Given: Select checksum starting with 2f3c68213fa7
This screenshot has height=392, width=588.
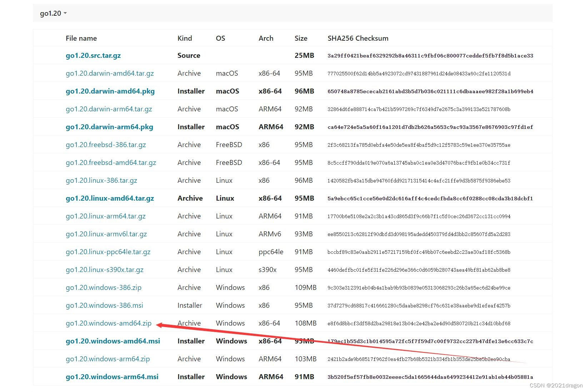Looking at the screenshot, I should click(419, 145).
